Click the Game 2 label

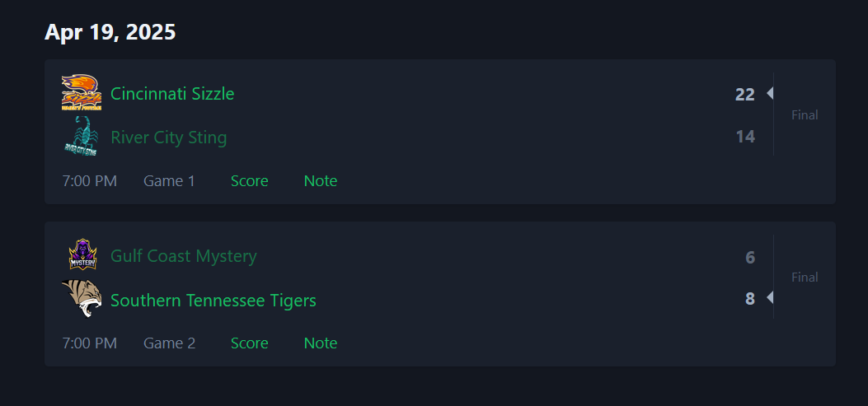click(x=169, y=343)
